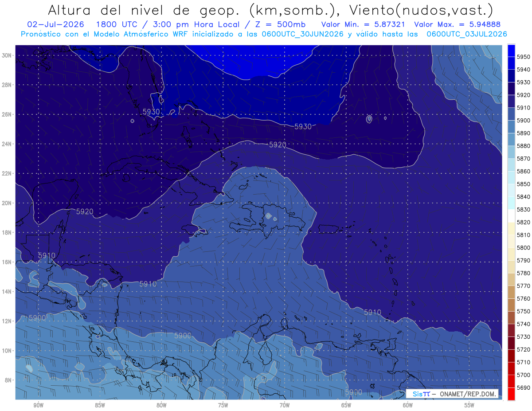
Task: Click the 5750 value on the color scale
Action: (524, 311)
